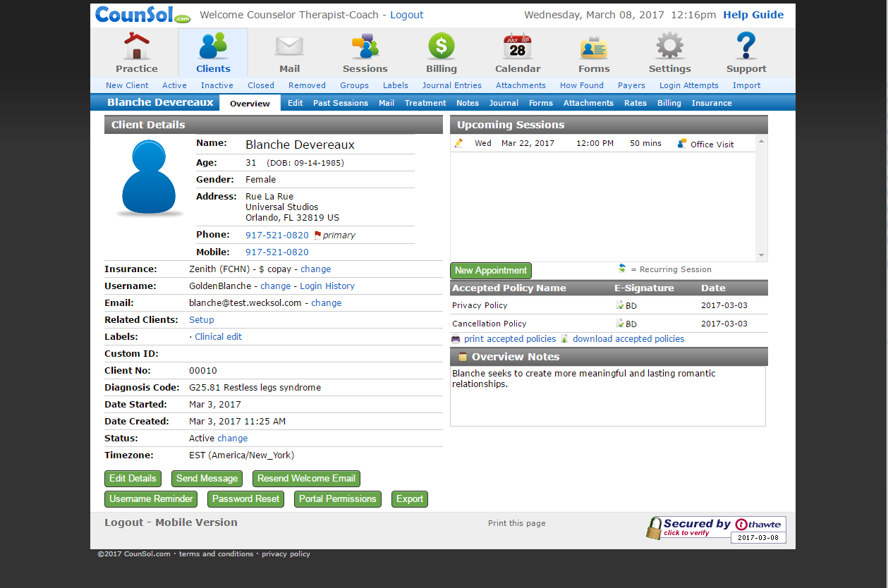
Task: Open the Forms ID card icon
Action: click(x=594, y=47)
